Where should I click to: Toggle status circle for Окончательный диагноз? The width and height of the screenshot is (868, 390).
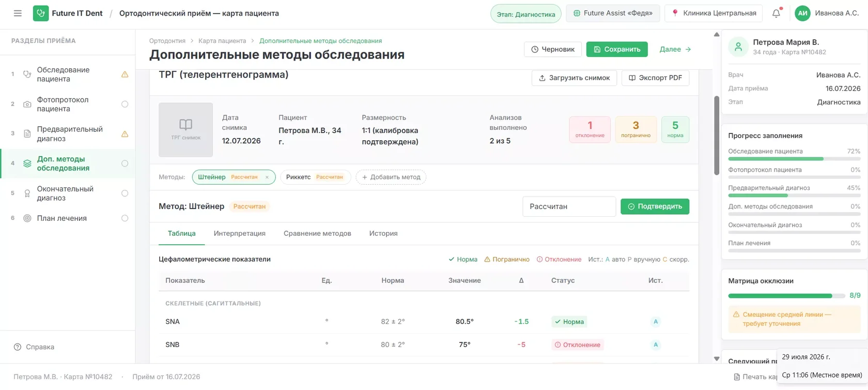pos(125,193)
